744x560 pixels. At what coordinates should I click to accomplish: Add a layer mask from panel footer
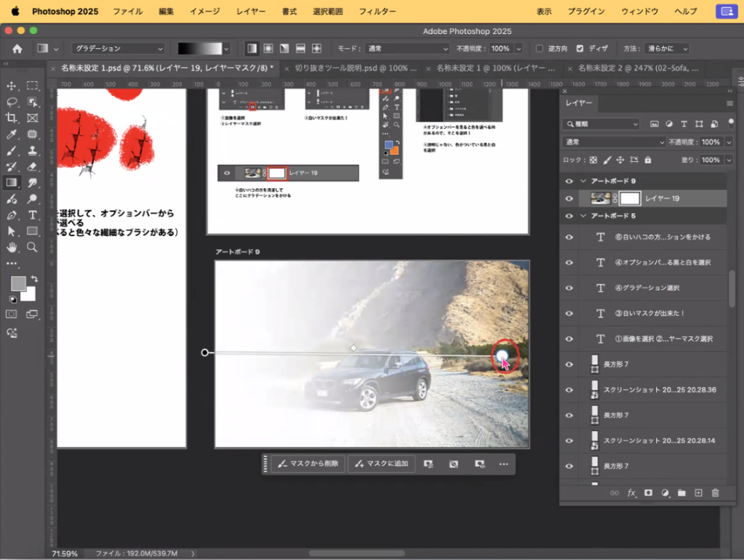(648, 493)
